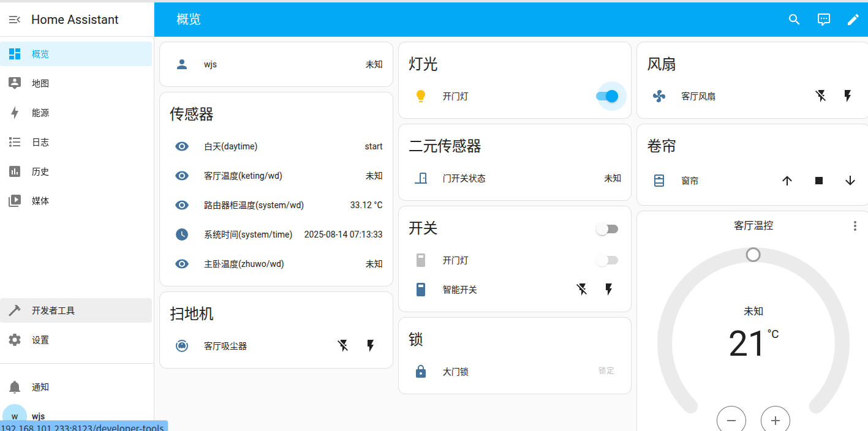Turn on 智能开关 with flash icon
The image size is (868, 431).
(609, 290)
